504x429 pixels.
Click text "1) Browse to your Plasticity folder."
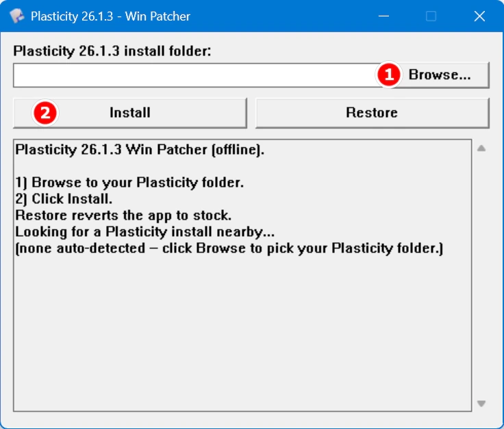[129, 183]
